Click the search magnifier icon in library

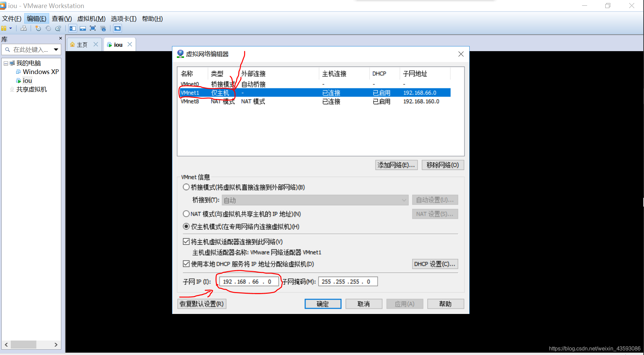(7, 50)
